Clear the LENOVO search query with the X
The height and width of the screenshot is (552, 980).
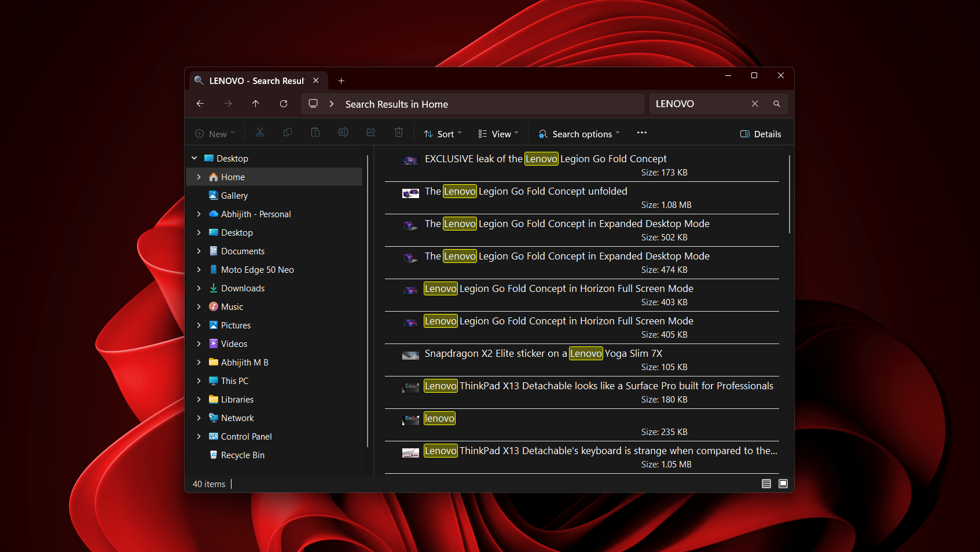click(x=755, y=103)
